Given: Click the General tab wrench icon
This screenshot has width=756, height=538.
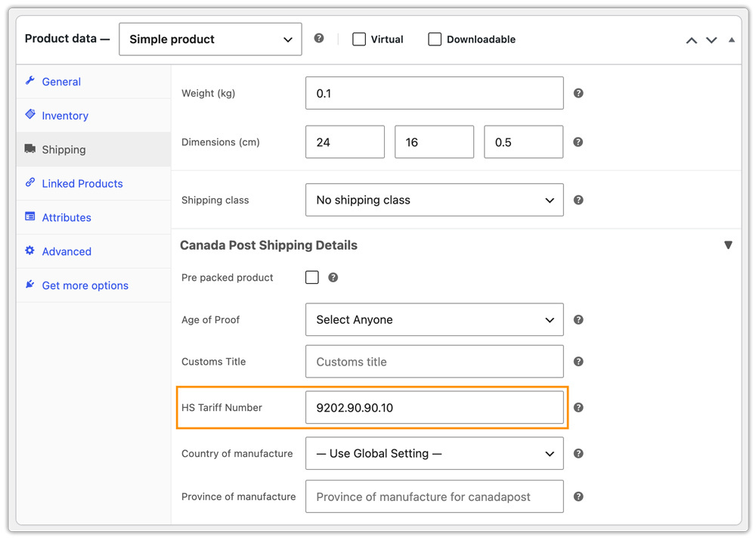Looking at the screenshot, I should click(x=30, y=80).
